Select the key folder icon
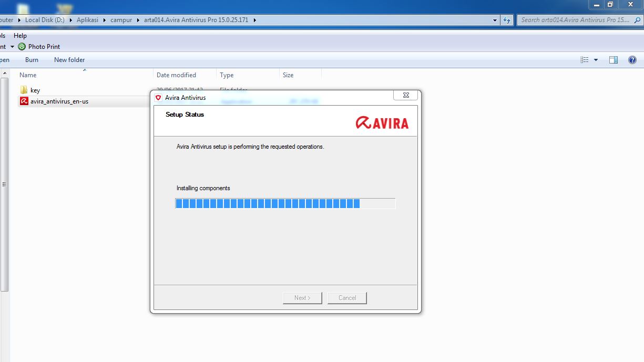 (24, 90)
